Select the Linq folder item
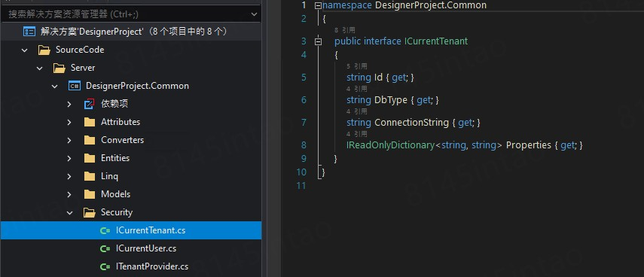 130,176
